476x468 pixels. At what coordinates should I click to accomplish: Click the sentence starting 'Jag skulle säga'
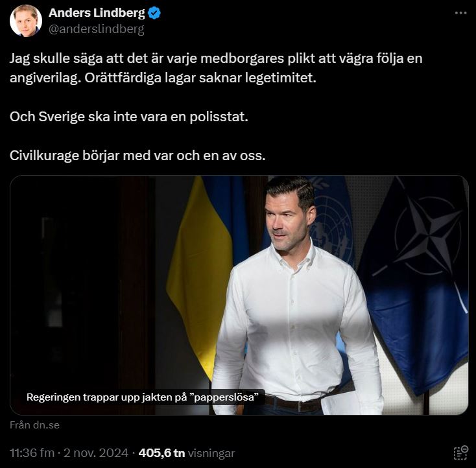215,58
